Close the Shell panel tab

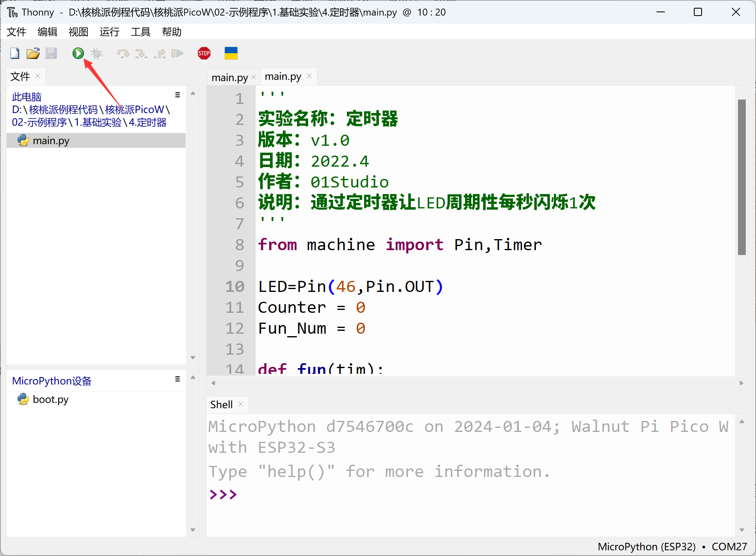(x=241, y=405)
